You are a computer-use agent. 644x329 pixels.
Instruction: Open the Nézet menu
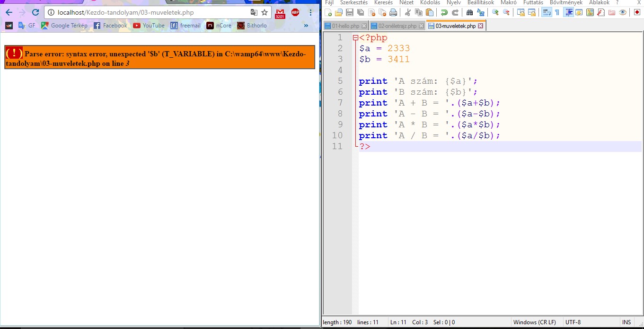pos(406,3)
